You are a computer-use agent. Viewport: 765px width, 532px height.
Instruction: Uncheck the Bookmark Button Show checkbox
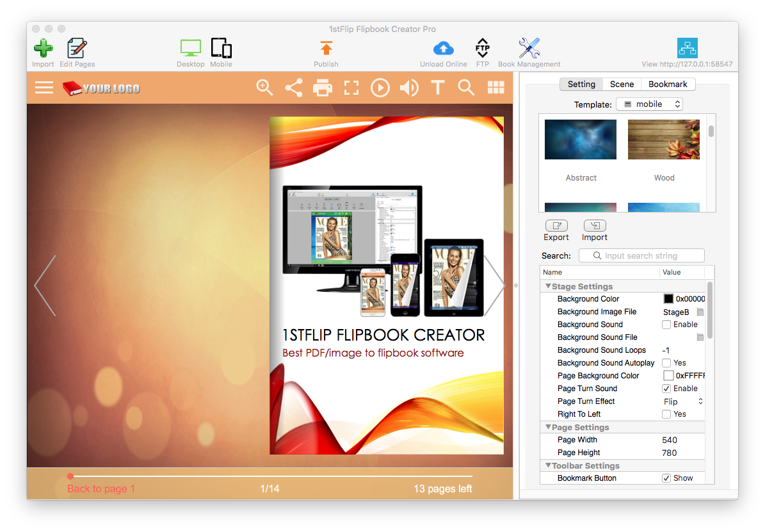[x=666, y=478]
